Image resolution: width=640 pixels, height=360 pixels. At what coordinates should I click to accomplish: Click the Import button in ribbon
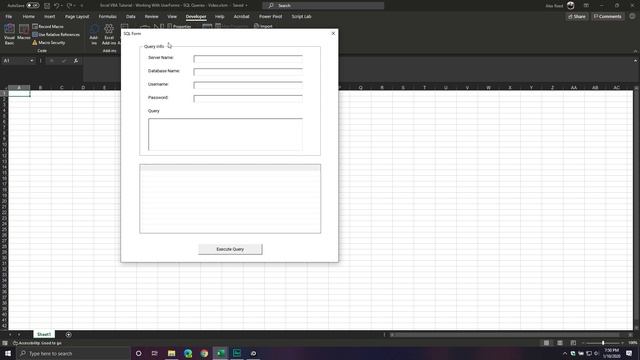pos(263,27)
